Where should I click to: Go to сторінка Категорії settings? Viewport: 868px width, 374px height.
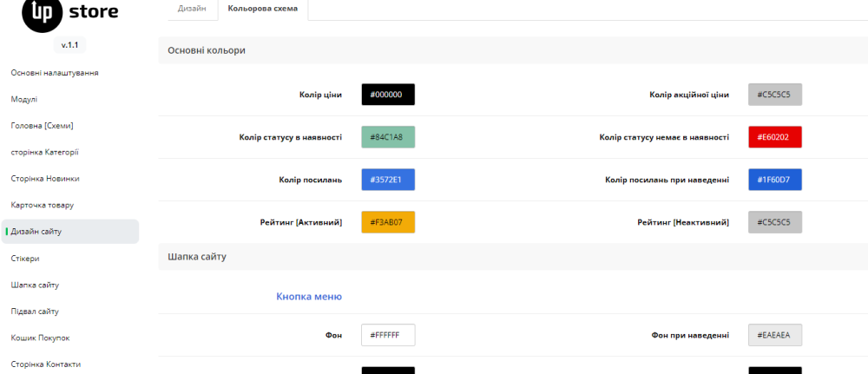(45, 152)
